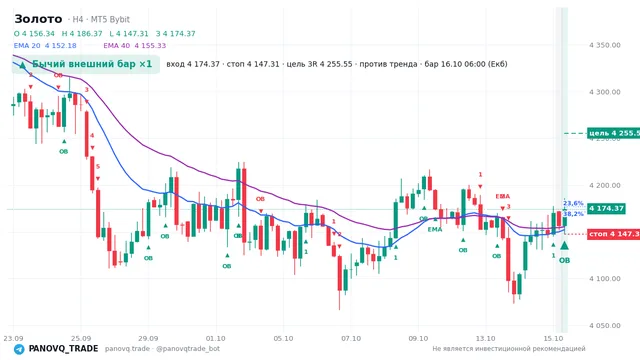Click the green 4 174.37 current price tag
This screenshot has width=640, height=360.
[x=606, y=209]
